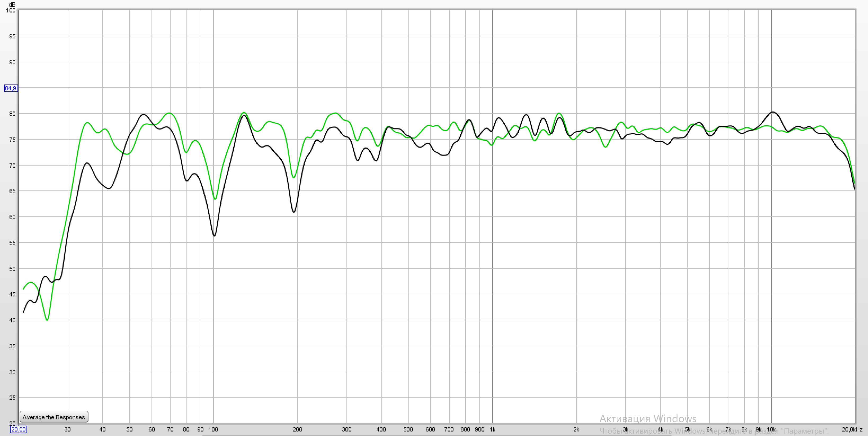Screen dimensions: 868x436
Task: Click the 20,0kHz axis end label
Action: click(852, 430)
